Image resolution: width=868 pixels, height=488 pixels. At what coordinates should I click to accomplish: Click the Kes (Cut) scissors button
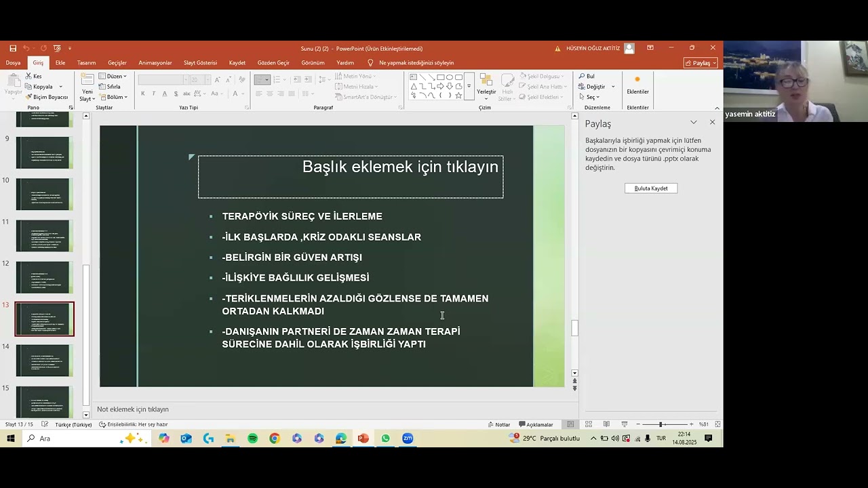pos(33,77)
